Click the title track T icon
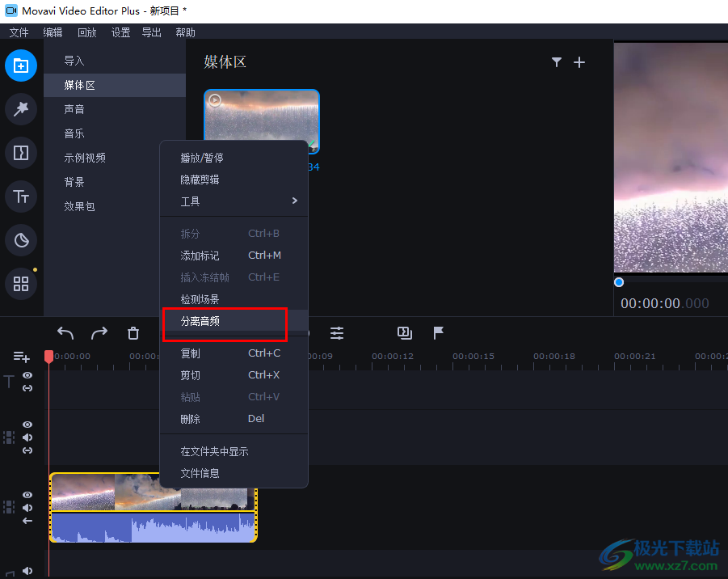This screenshot has height=579, width=728. pos(9,382)
